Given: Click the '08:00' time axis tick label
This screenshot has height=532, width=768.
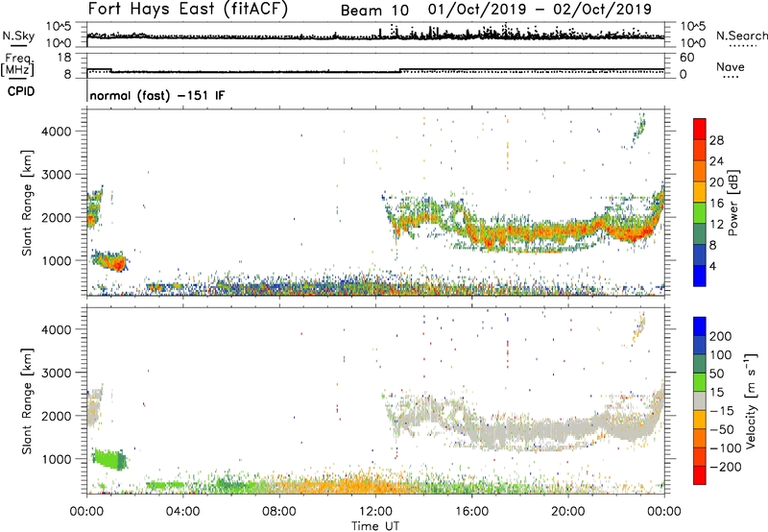Looking at the screenshot, I should 279,512.
